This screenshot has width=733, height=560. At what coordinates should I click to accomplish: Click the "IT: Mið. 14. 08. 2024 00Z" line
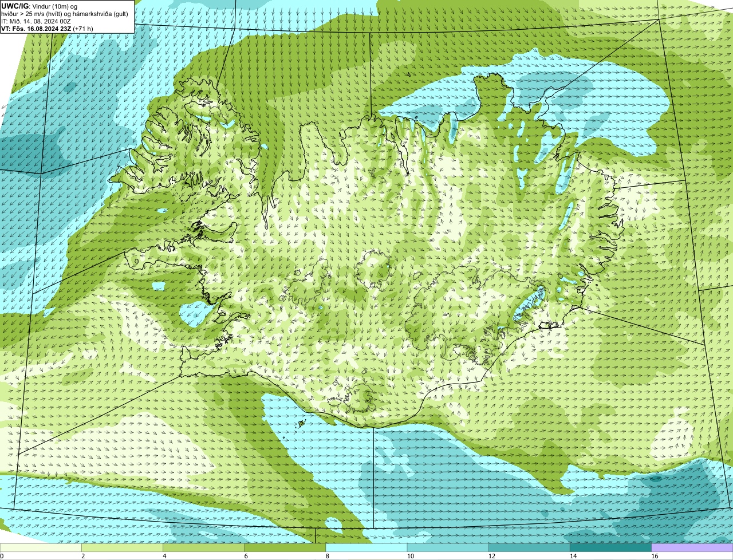point(36,21)
